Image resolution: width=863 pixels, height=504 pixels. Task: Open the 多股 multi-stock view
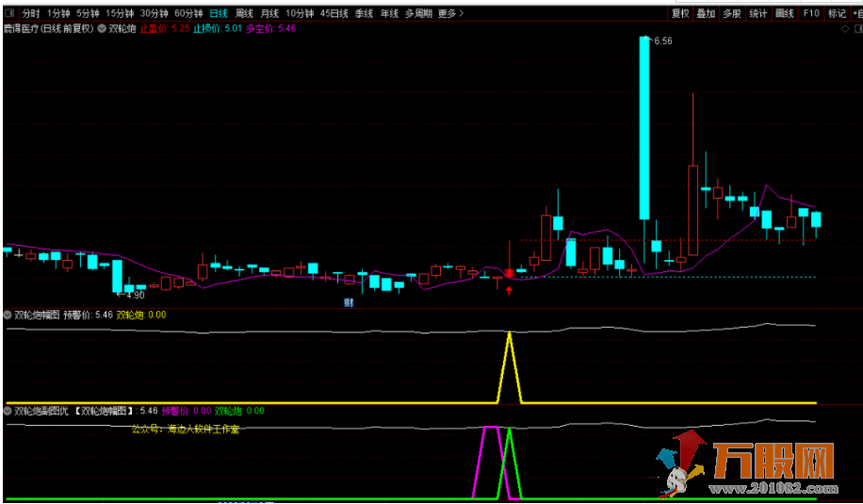pos(732,13)
